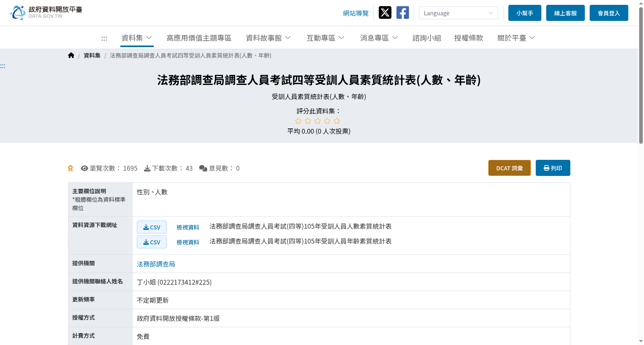Rate dataset with the fifth star

click(337, 121)
